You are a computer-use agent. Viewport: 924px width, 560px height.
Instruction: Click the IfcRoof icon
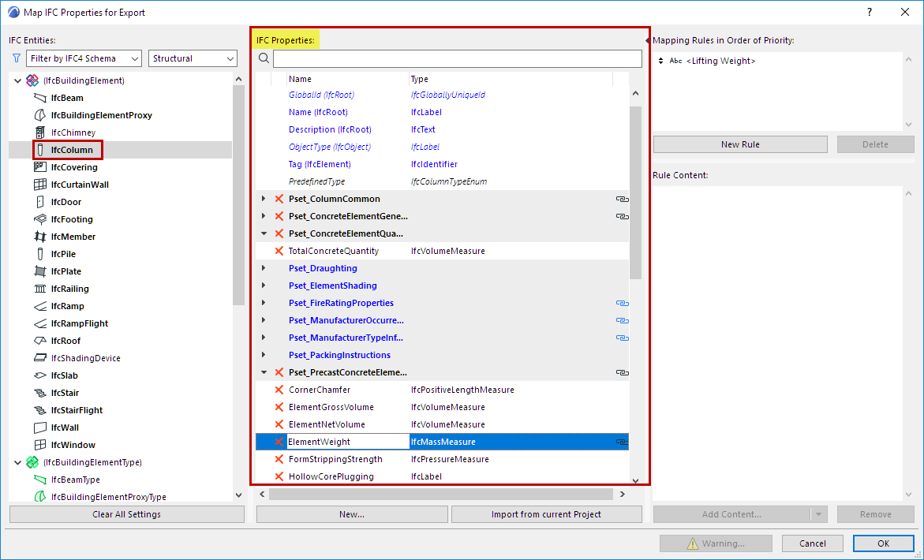coord(40,341)
